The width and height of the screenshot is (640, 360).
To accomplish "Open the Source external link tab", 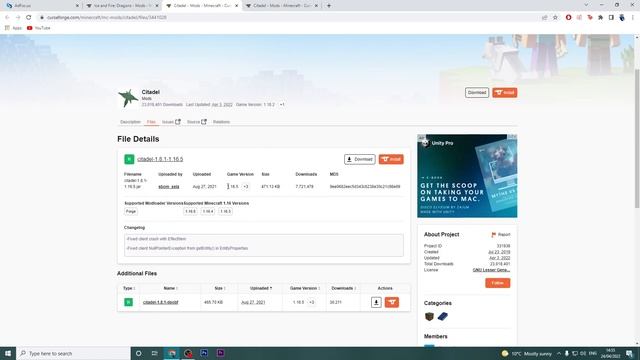I will [197, 122].
